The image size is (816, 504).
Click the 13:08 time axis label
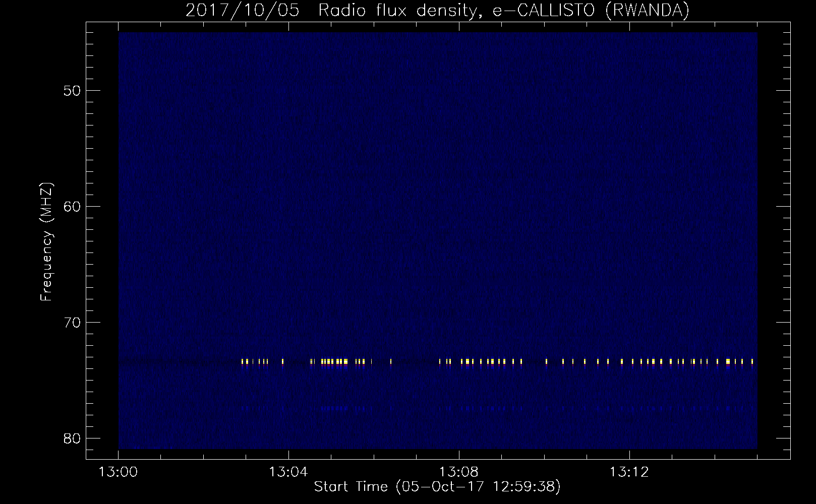click(x=458, y=472)
